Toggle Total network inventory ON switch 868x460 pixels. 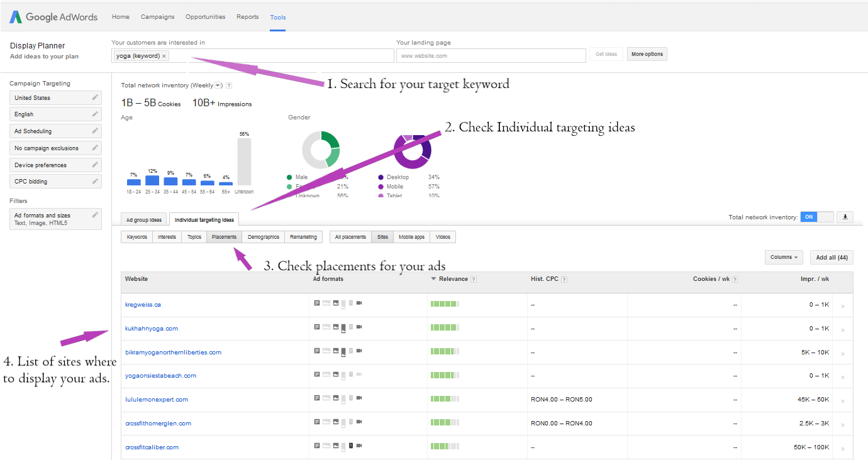[817, 217]
